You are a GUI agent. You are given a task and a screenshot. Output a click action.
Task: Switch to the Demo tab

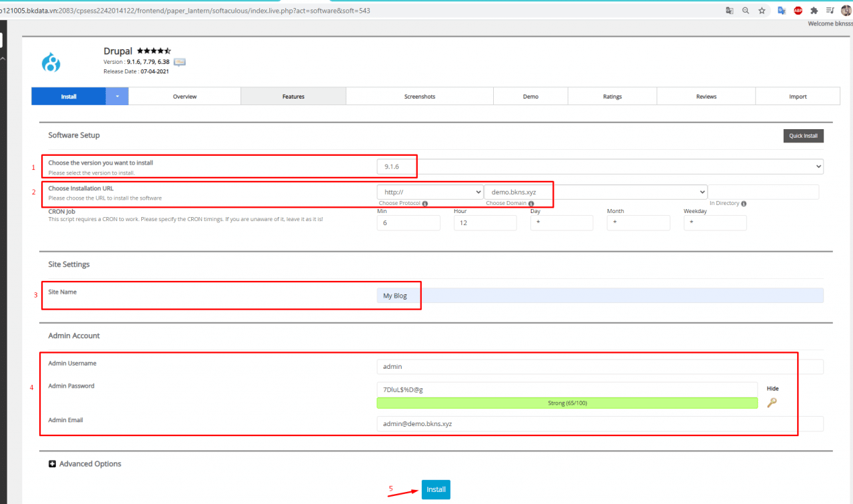tap(530, 97)
